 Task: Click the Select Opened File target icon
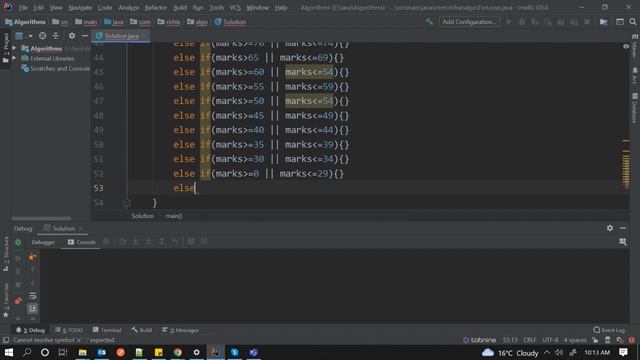point(42,36)
